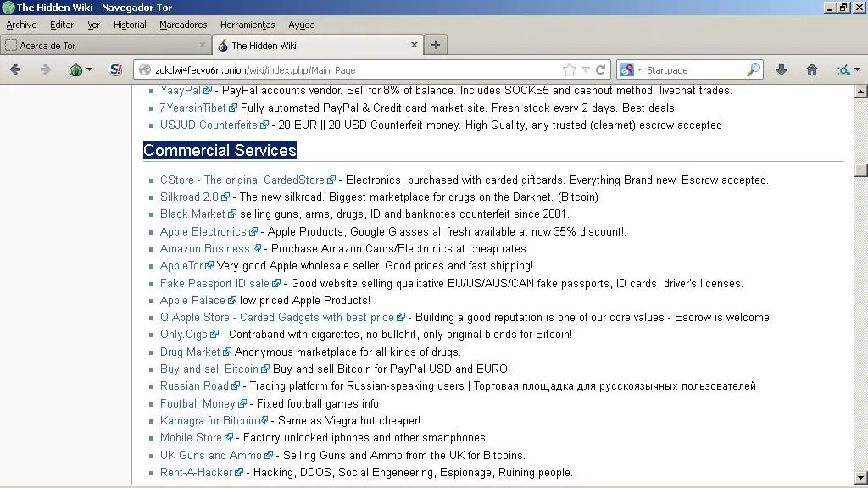This screenshot has height=488, width=868.
Task: Click external link icon after Mobile Store
Action: pos(229,438)
